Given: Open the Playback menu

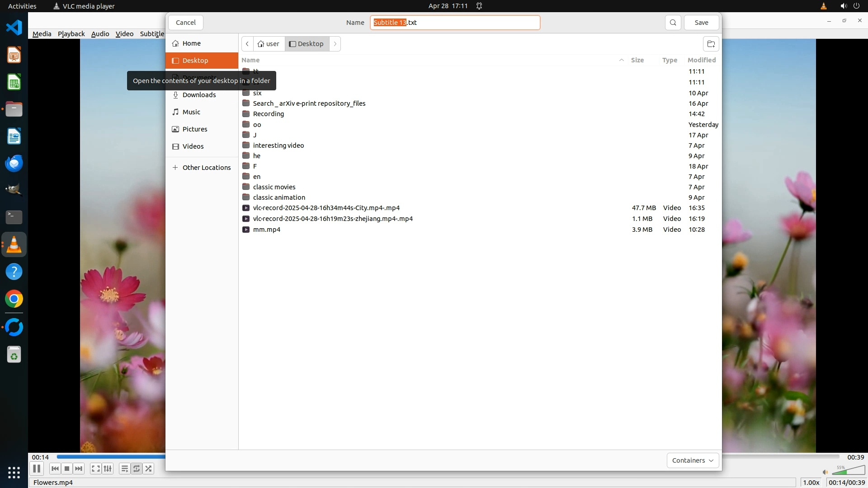Looking at the screenshot, I should [71, 34].
